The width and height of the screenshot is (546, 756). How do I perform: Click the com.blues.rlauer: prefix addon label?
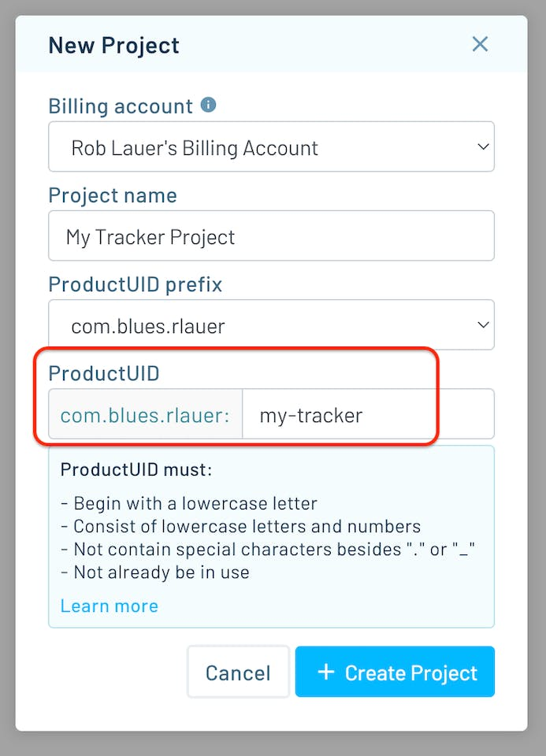pos(145,414)
